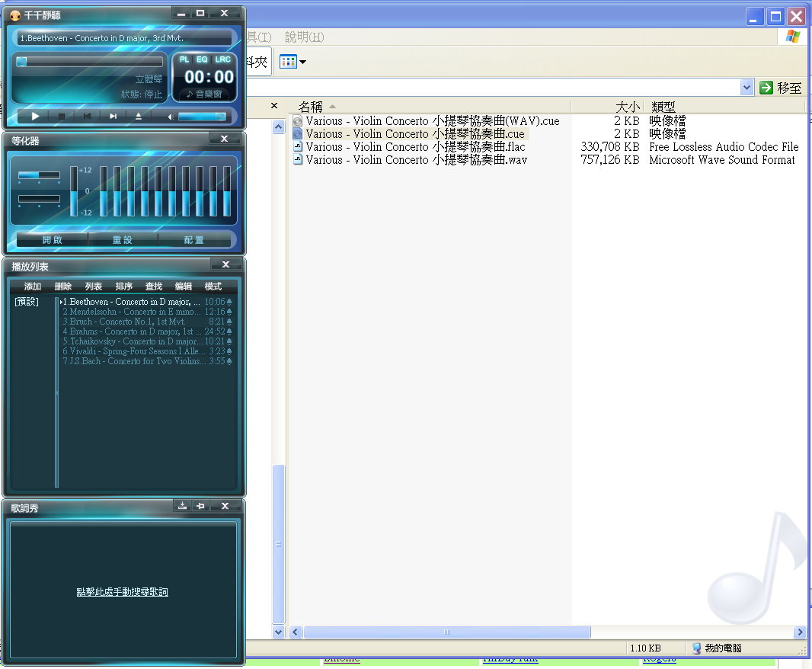Click the 00:00 time display

tap(209, 77)
